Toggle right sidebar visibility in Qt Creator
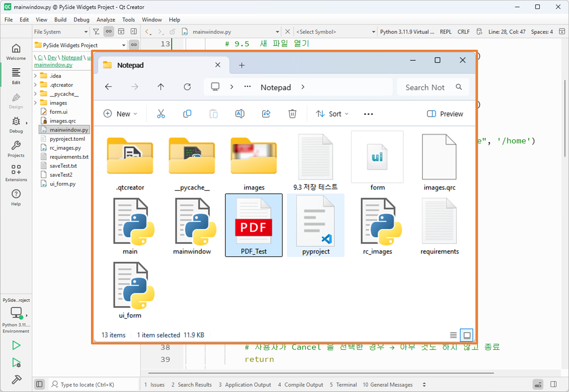The height and width of the screenshot is (392, 569). pos(554,384)
